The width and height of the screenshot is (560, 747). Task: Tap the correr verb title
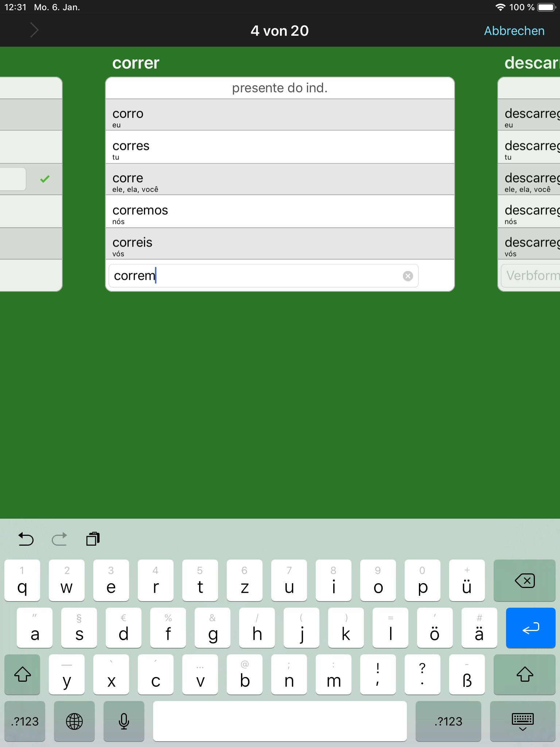tap(136, 63)
